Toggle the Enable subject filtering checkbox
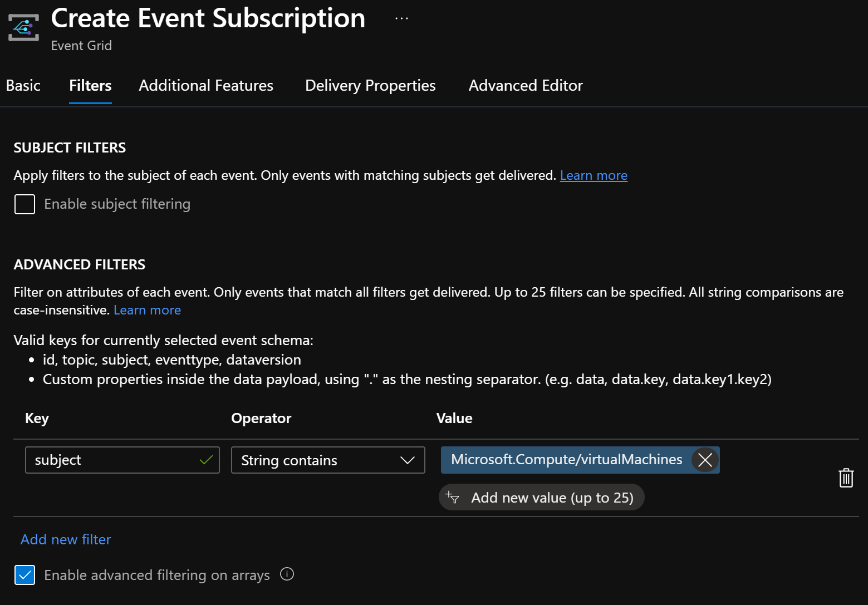The width and height of the screenshot is (868, 605). [x=24, y=204]
